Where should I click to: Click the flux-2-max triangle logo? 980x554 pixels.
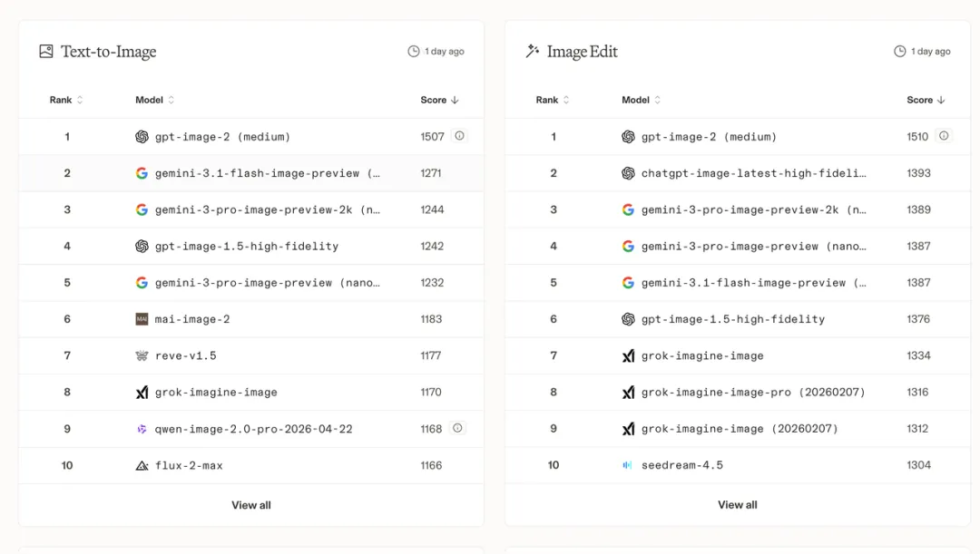pos(142,465)
